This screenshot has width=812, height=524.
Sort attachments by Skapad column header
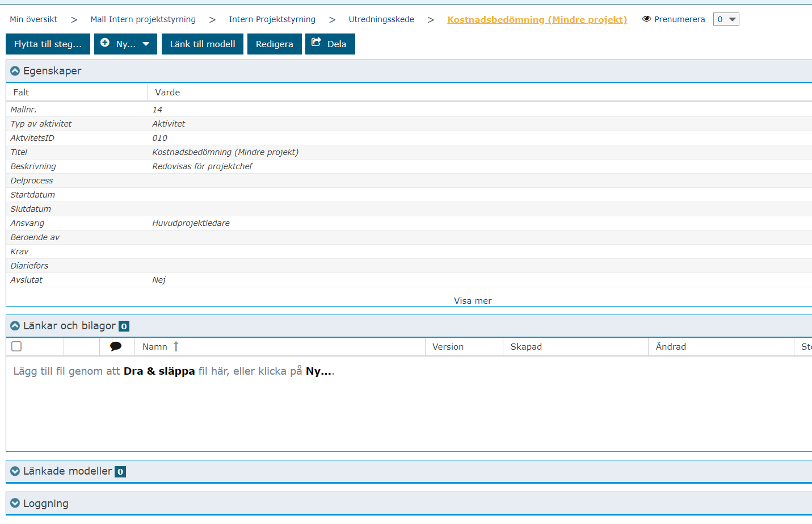(x=526, y=347)
